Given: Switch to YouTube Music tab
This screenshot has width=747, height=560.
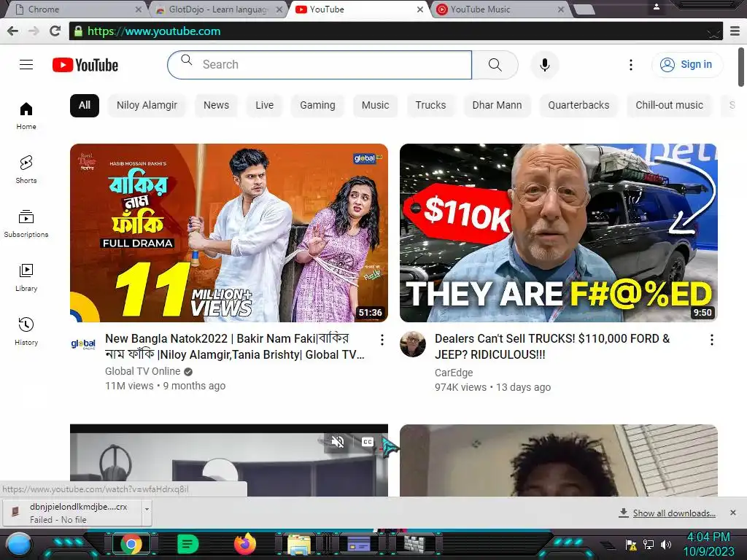Looking at the screenshot, I should [x=499, y=9].
